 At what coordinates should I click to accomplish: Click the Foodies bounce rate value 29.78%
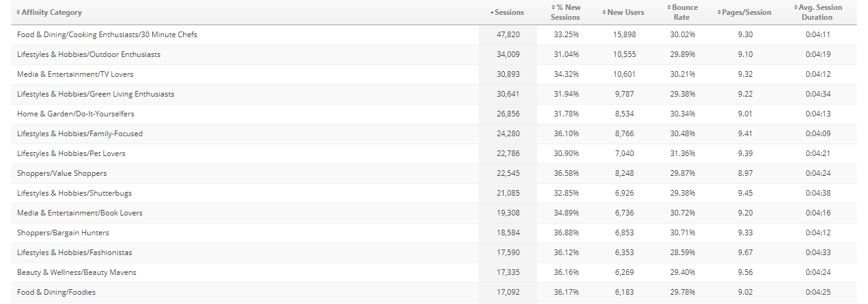coord(682,292)
